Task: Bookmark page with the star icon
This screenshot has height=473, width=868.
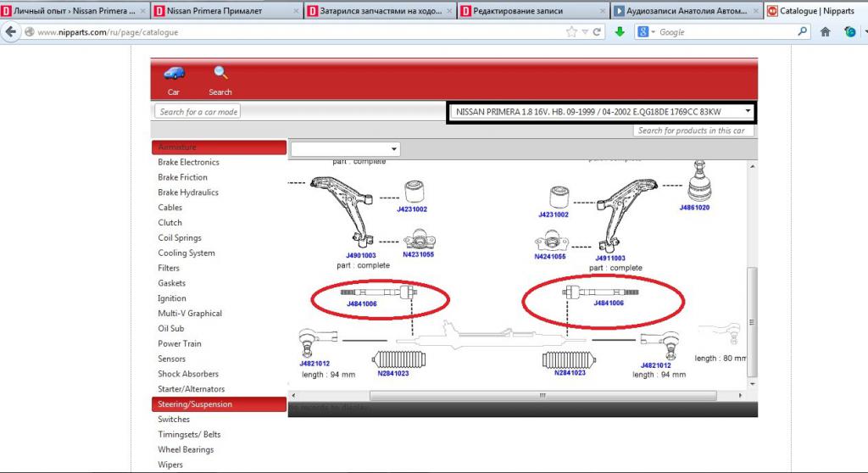Action: tap(571, 32)
